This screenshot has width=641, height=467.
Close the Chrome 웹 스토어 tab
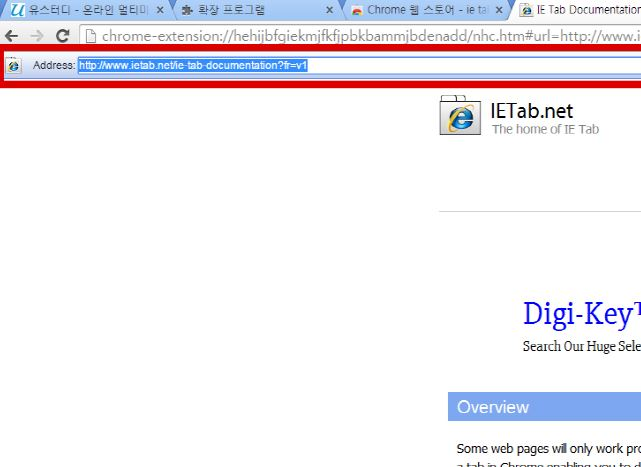pyautogui.click(x=499, y=10)
